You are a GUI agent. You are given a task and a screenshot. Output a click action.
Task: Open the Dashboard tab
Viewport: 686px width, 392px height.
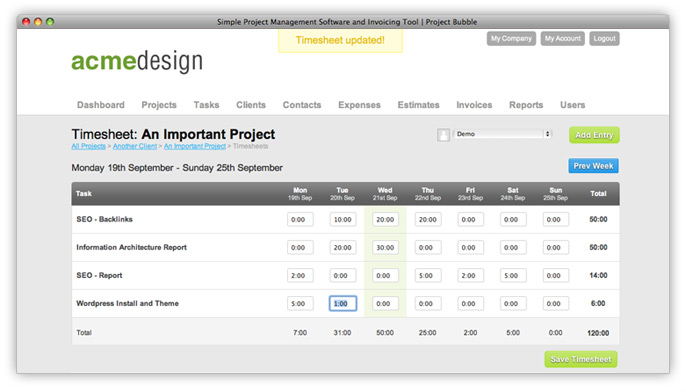click(101, 105)
